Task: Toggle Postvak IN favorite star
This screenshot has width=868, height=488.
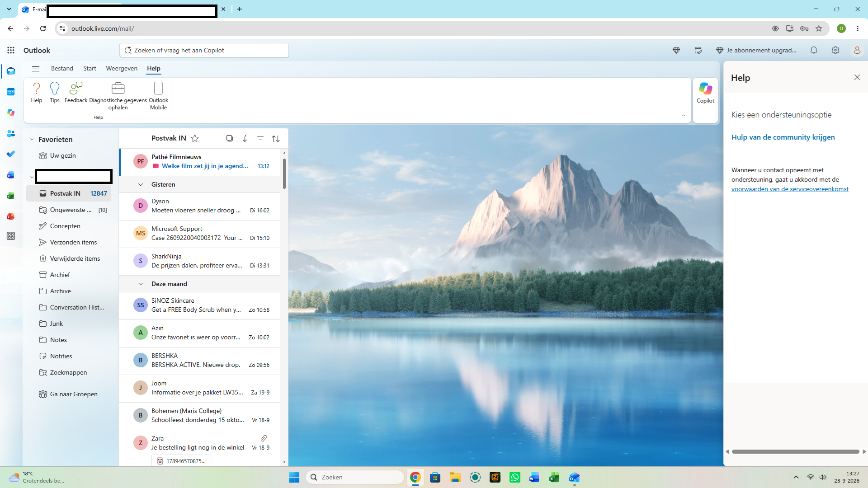Action: point(195,138)
